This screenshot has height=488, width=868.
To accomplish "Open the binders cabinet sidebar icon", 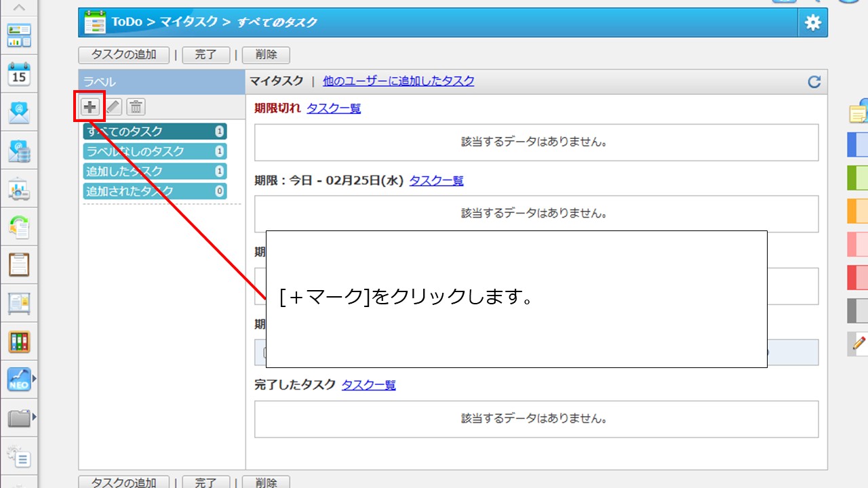I will pos(19,342).
